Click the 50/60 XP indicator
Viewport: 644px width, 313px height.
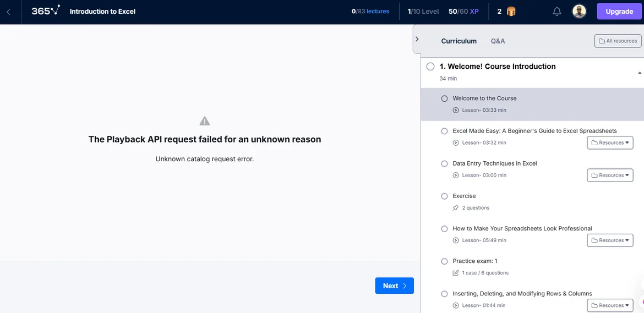tap(463, 12)
